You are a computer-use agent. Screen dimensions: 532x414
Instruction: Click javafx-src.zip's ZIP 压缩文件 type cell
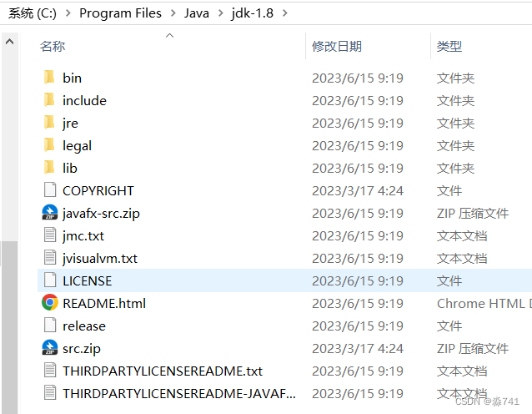click(473, 214)
